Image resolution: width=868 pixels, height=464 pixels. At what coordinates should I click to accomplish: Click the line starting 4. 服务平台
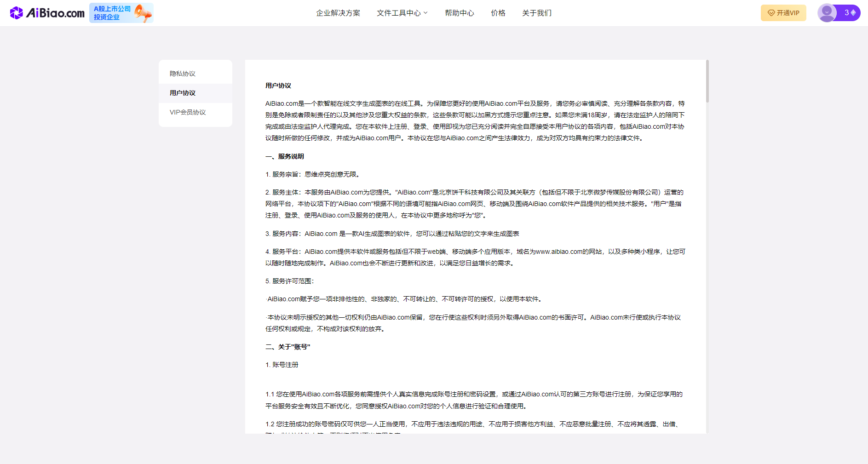pyautogui.click(x=475, y=258)
